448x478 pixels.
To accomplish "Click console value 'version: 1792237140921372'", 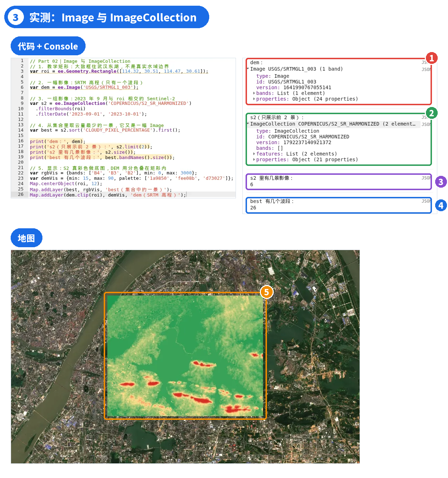I will [294, 143].
